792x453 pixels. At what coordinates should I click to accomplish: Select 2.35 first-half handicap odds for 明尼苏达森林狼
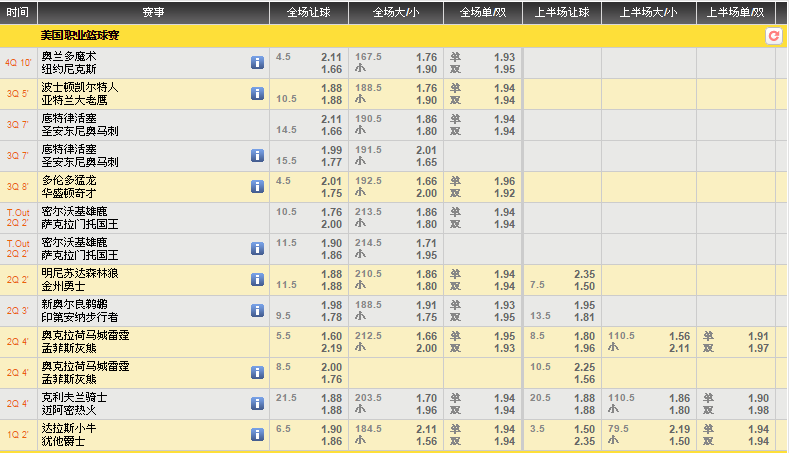pyautogui.click(x=584, y=274)
